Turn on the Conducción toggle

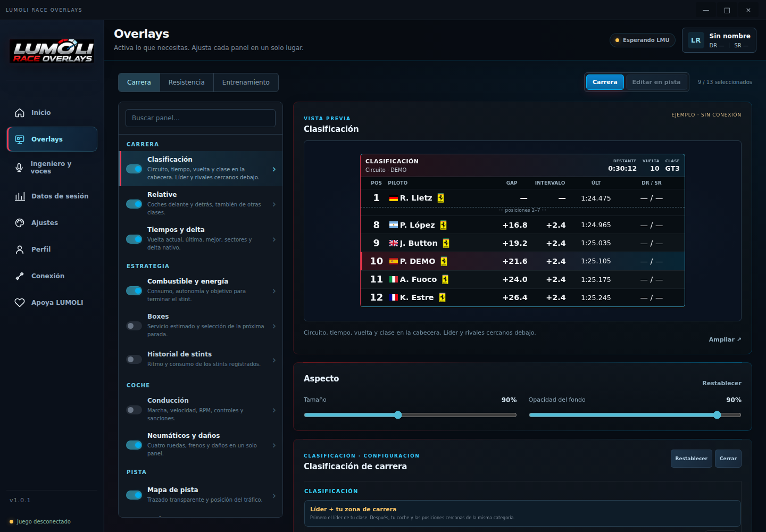(x=134, y=410)
